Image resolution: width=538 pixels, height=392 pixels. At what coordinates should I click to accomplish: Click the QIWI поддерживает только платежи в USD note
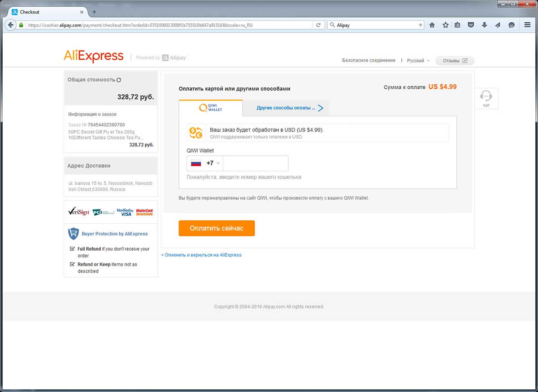coord(256,137)
